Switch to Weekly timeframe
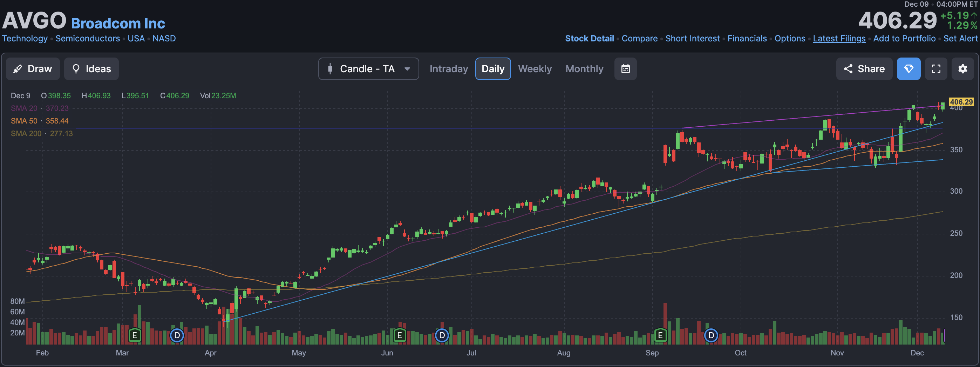Image resolution: width=980 pixels, height=367 pixels. tap(535, 69)
